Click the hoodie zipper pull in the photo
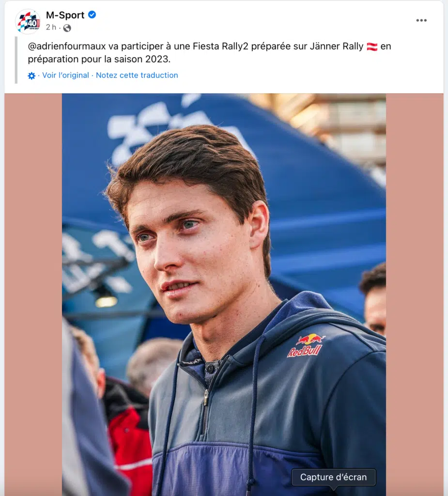The width and height of the screenshot is (448, 496). 206,397
